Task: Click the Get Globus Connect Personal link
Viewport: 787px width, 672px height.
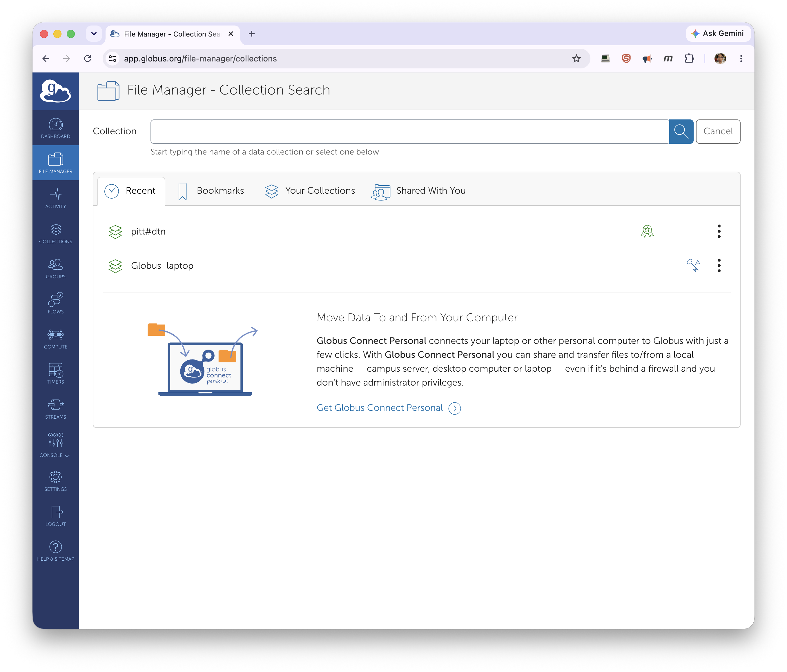Action: pos(389,408)
